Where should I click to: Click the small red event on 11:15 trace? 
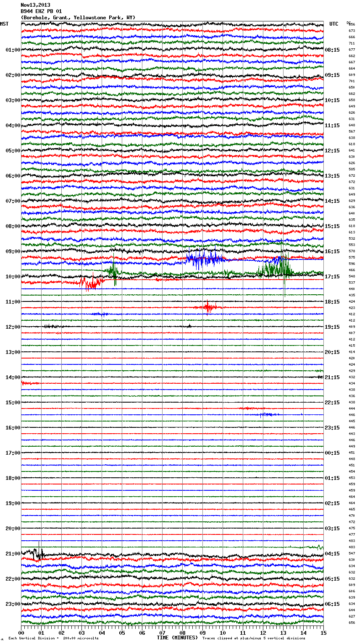pos(207,307)
